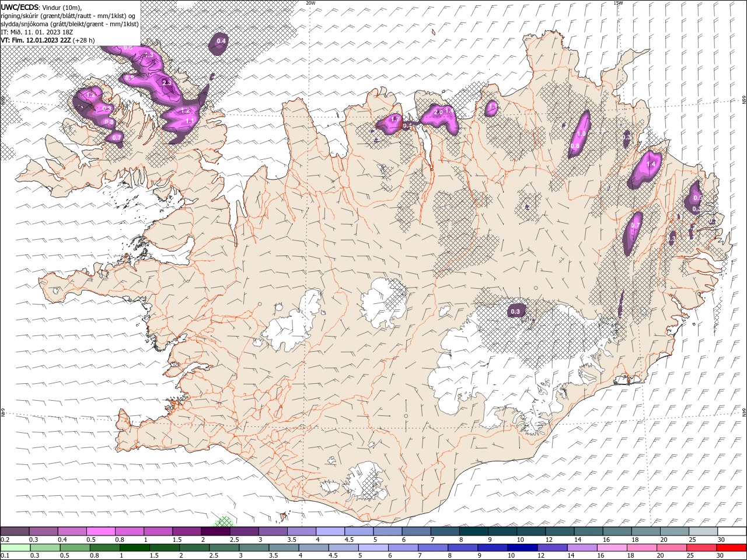
Task: Select the '1.4' precipitation value in the east
Action: tap(651, 164)
